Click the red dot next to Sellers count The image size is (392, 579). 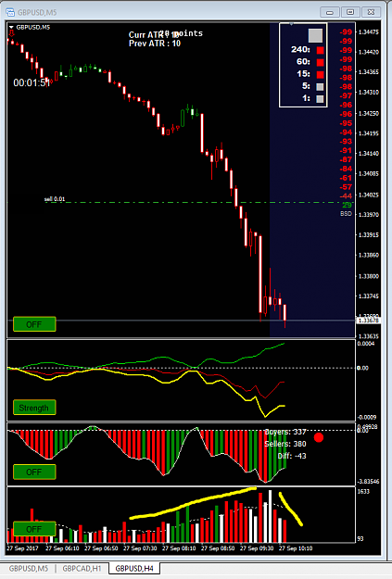click(319, 437)
